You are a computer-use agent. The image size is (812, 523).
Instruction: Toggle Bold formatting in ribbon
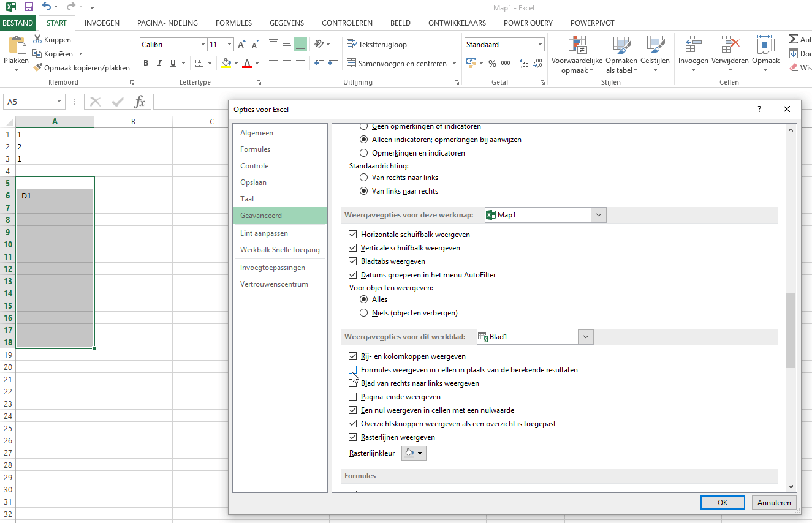pyautogui.click(x=146, y=63)
